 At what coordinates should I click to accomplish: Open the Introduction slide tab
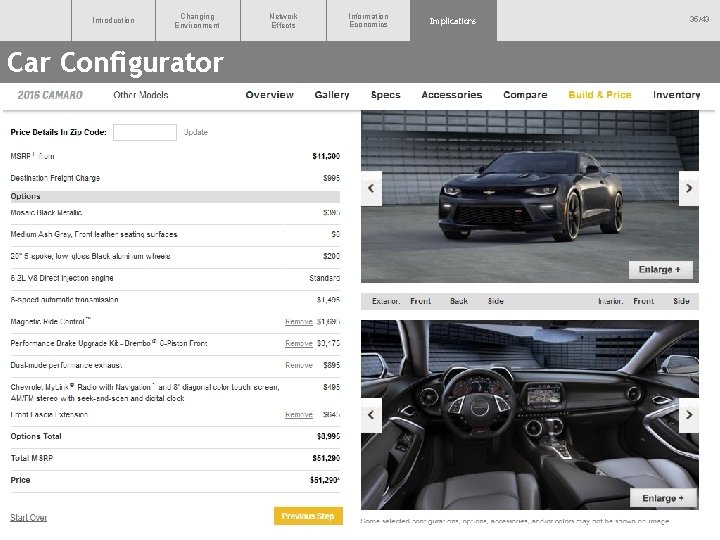click(113, 21)
